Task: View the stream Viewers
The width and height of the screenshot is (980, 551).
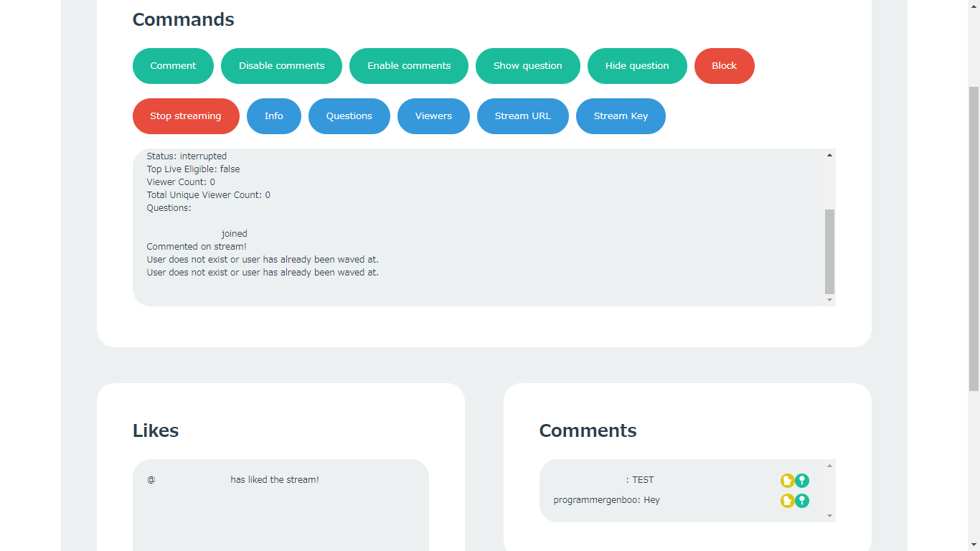Action: tap(433, 116)
